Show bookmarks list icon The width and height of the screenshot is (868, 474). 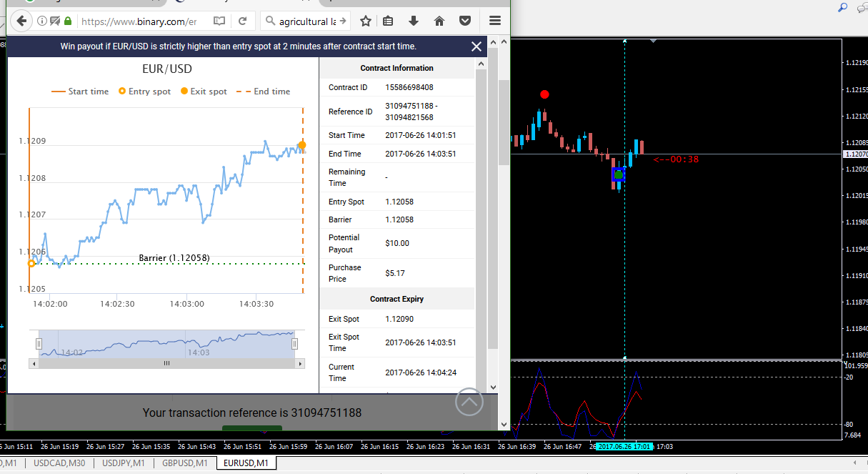coord(388,21)
